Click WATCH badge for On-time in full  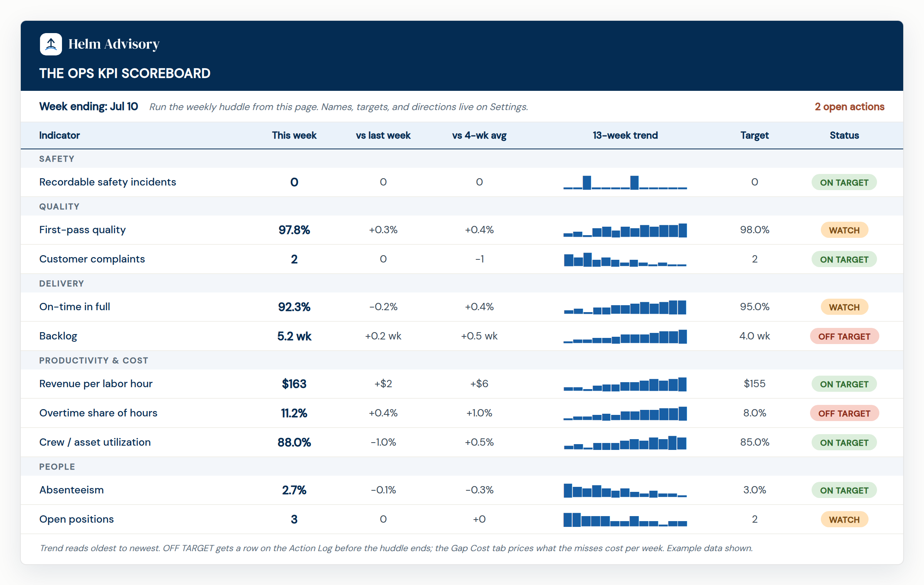click(844, 307)
